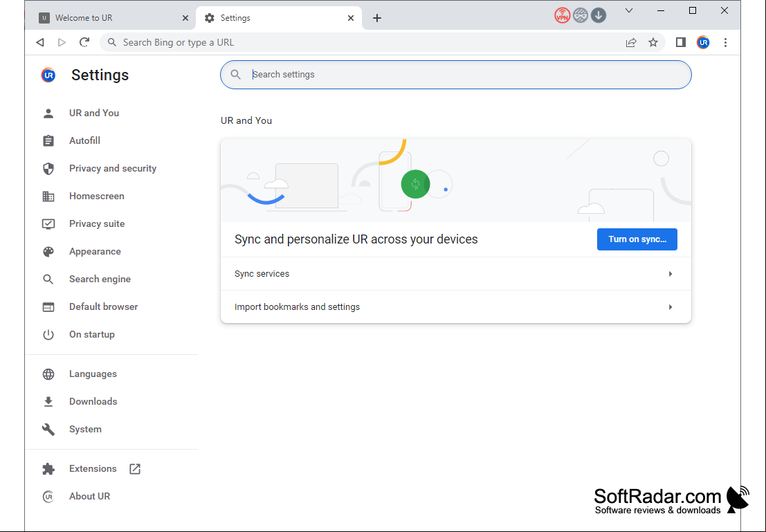
Task: Click the Default browser window icon
Action: pyautogui.click(x=48, y=306)
